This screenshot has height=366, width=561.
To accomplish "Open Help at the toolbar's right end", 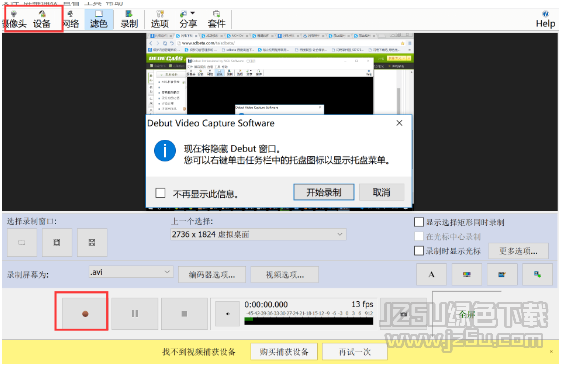I will click(x=545, y=19).
